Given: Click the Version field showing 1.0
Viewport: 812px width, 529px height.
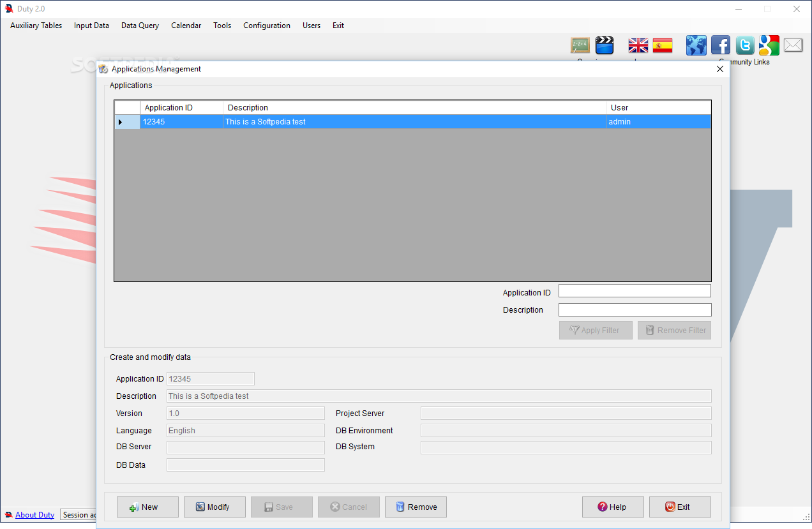Looking at the screenshot, I should (x=246, y=414).
